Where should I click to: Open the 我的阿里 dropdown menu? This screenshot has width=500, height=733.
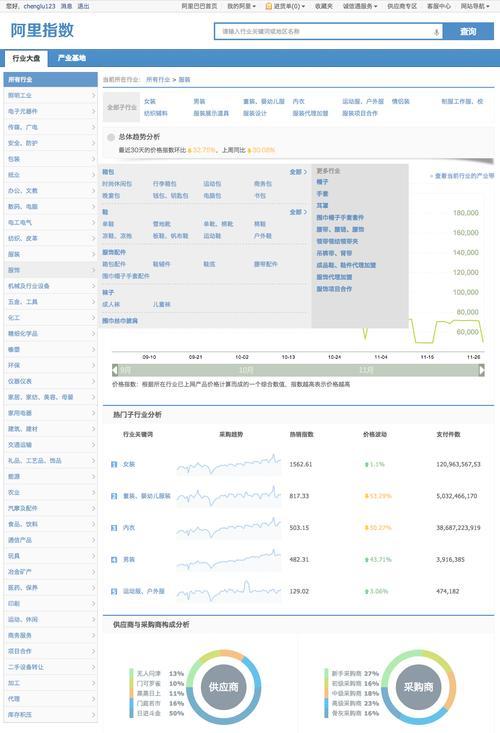[x=241, y=6]
